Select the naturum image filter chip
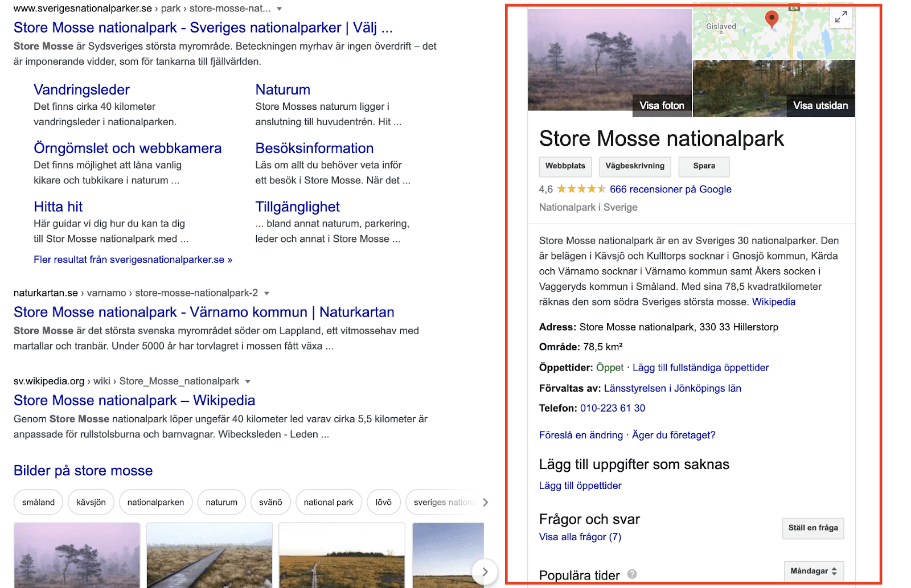 pos(221,502)
